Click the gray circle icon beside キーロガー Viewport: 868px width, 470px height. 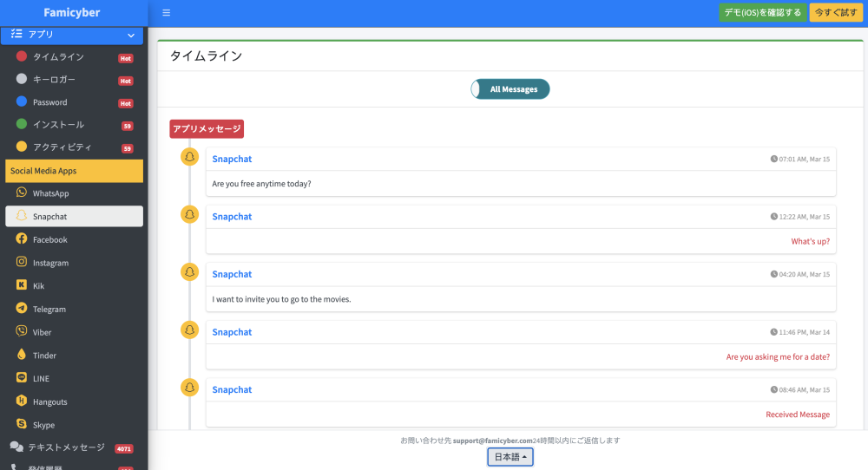point(22,79)
